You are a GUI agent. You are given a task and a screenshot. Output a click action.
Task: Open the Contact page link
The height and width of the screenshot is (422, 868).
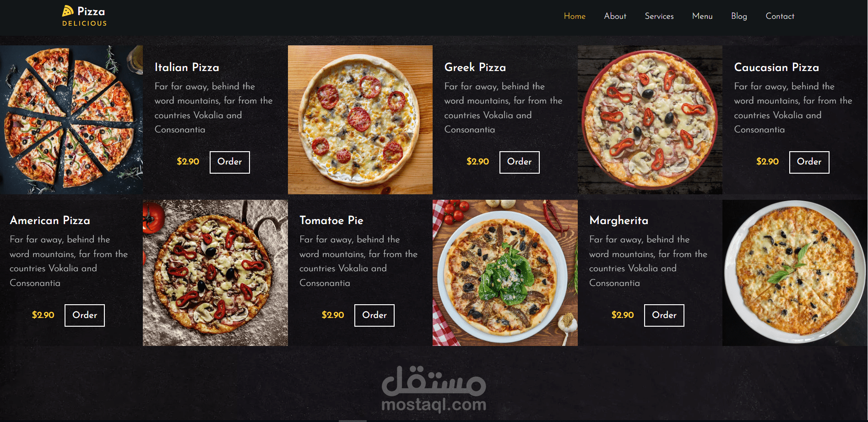[780, 16]
